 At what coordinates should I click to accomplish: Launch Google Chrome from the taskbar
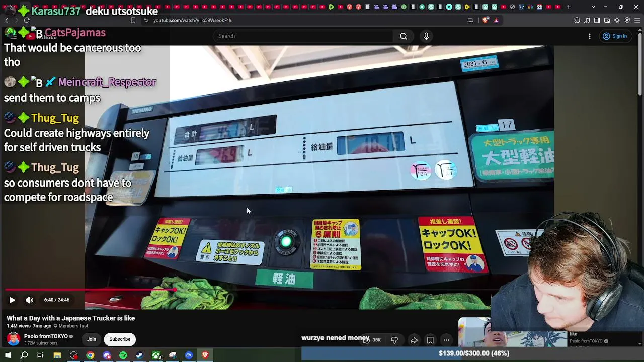point(90,355)
